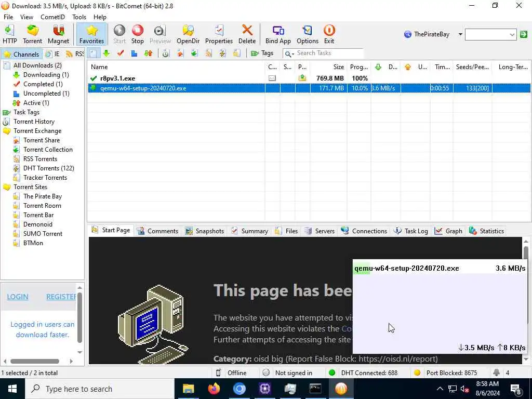Switch to the Channels sidebar tab

coord(22,54)
